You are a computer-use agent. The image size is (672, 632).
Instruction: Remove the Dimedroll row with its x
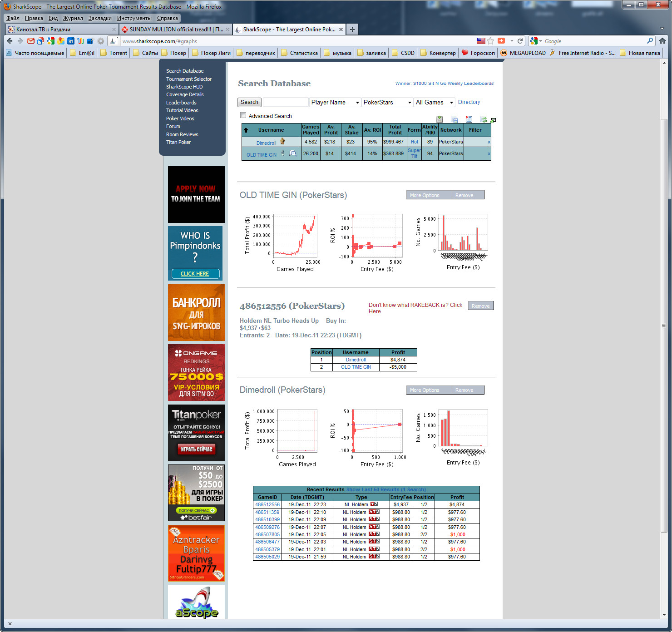coord(489,142)
